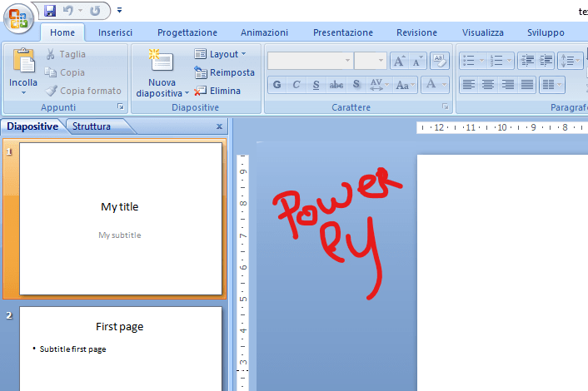588x391 pixels.
Task: Expand the Nuova diapositiva dropdown arrow
Action: [187, 93]
